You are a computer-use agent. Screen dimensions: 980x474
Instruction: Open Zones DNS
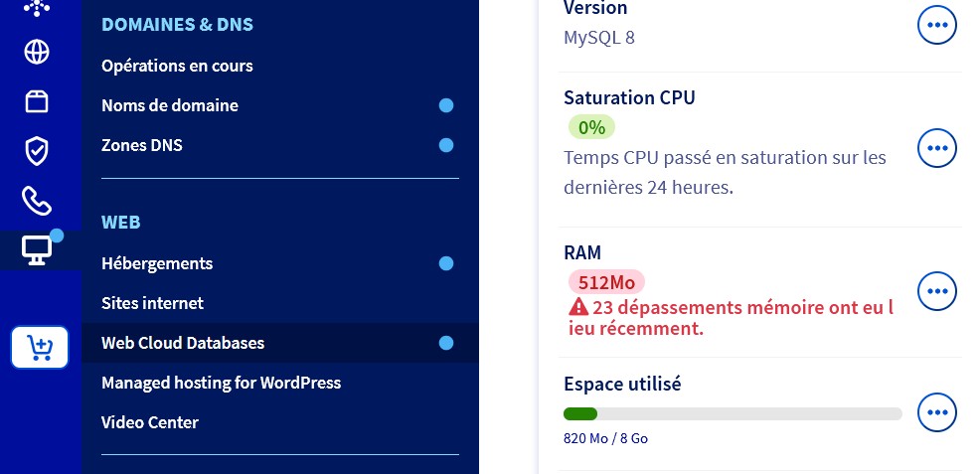coord(142,145)
